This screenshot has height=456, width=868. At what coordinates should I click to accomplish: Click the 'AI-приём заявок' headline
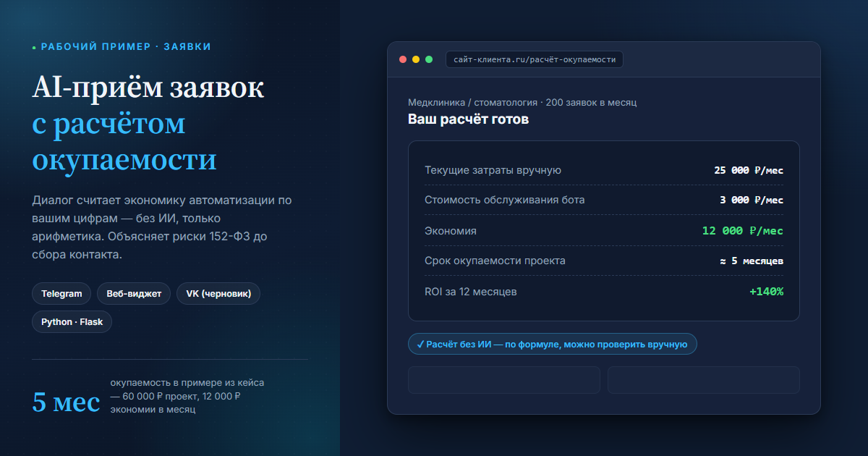point(148,88)
